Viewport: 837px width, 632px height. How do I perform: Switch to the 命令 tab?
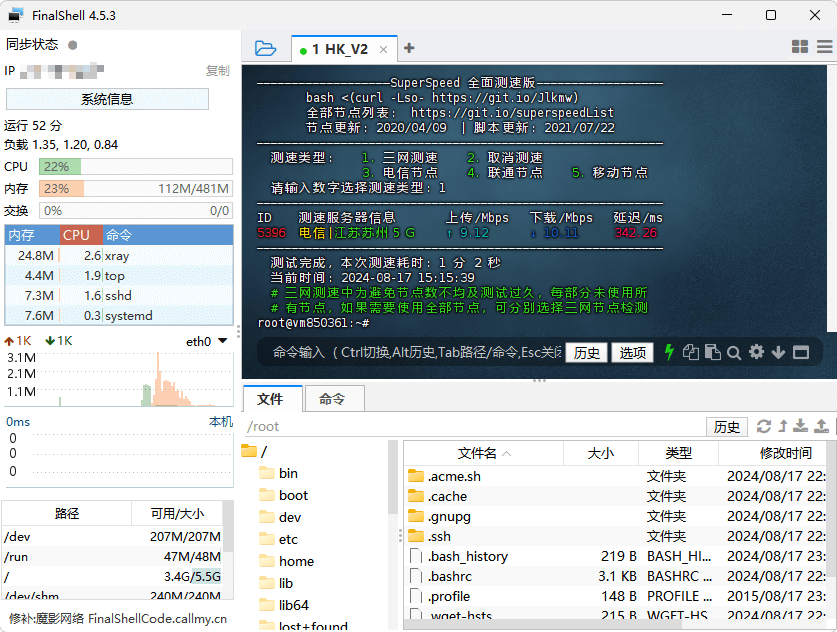pyautogui.click(x=332, y=398)
